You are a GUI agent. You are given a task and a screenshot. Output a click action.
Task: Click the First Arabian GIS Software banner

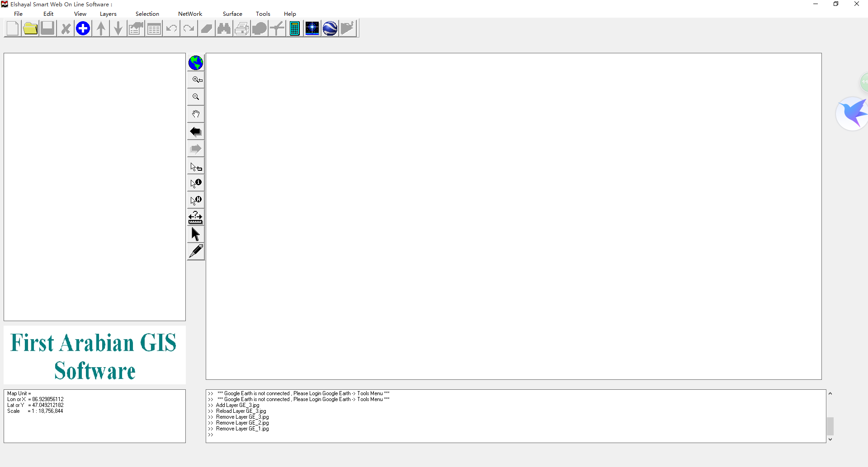(x=94, y=355)
